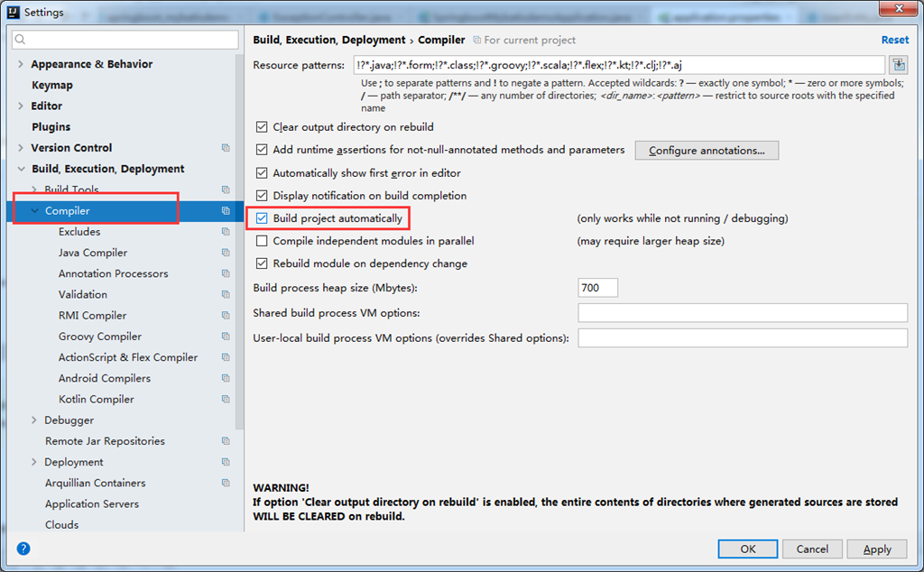The width and height of the screenshot is (924, 572).
Task: Click the help question mark icon
Action: (23, 549)
